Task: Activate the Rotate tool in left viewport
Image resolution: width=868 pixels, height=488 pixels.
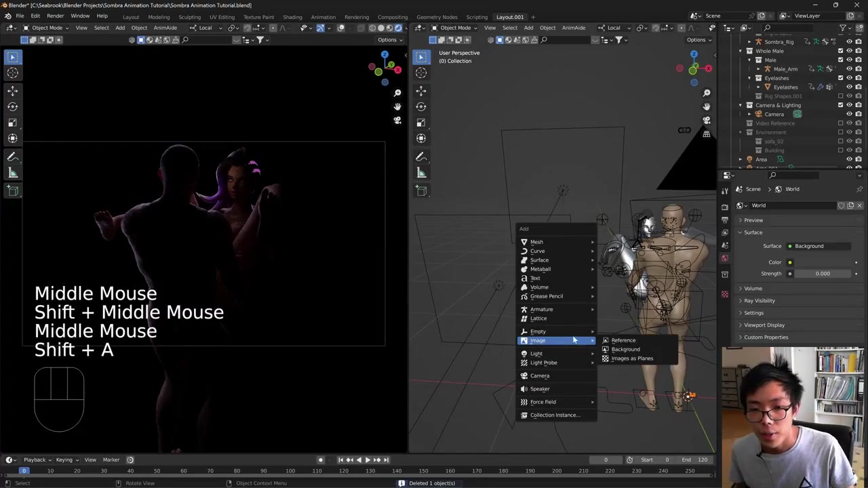Action: pyautogui.click(x=13, y=106)
